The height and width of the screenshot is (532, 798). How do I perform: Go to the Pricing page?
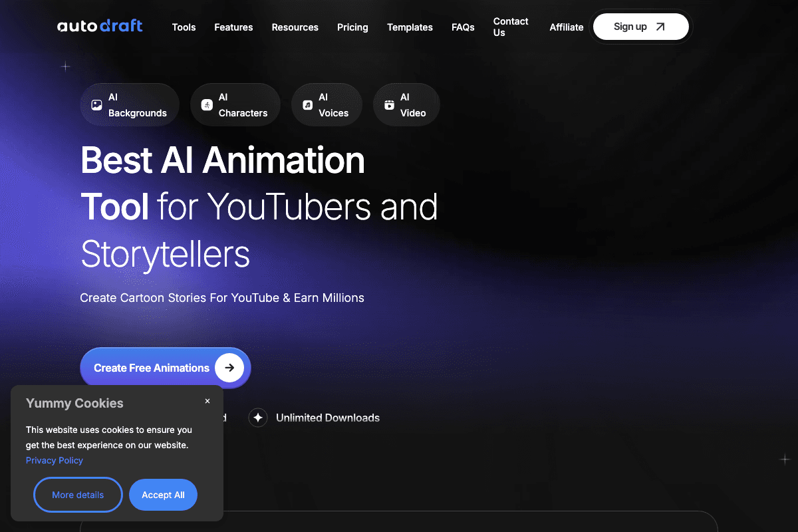coord(352,27)
